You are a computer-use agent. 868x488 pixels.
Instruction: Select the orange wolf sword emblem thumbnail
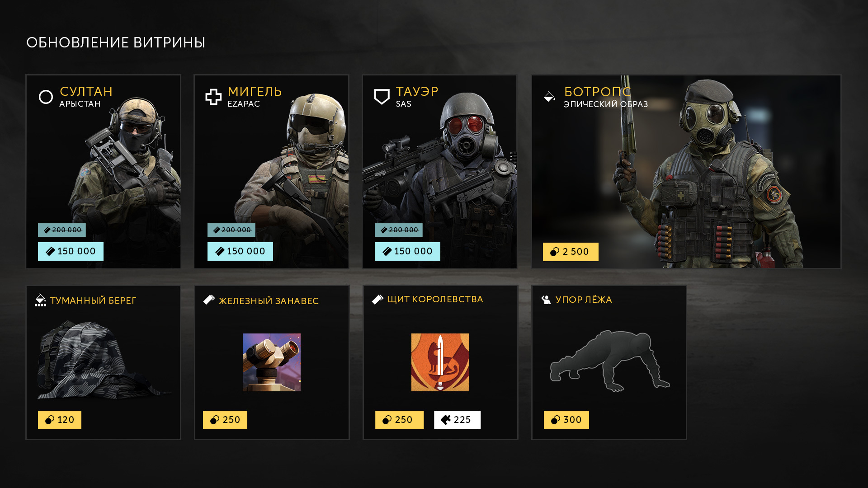click(x=440, y=362)
